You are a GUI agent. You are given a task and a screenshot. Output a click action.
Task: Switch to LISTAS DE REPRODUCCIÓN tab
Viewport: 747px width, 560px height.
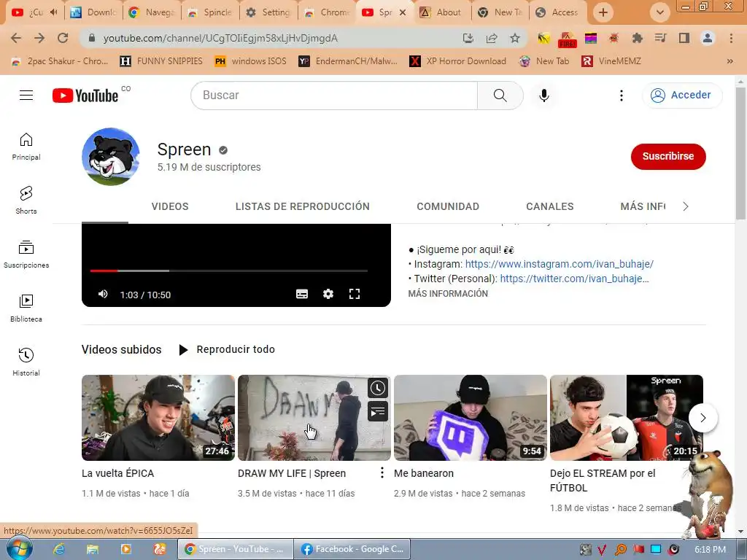pos(303,206)
